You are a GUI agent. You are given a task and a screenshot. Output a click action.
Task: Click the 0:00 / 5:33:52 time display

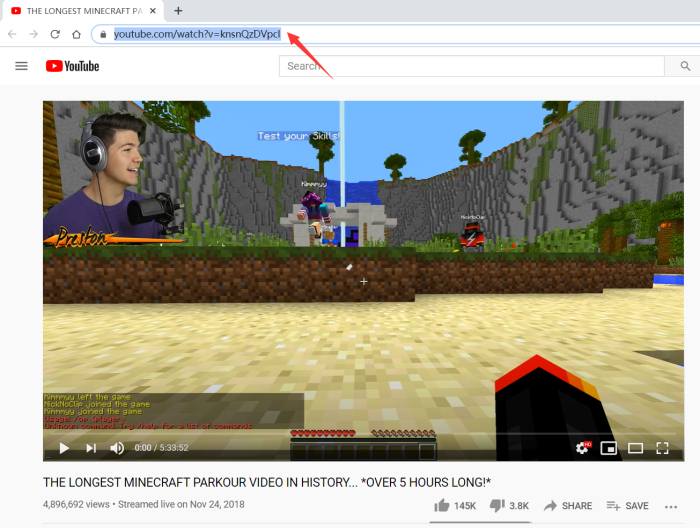tap(162, 448)
